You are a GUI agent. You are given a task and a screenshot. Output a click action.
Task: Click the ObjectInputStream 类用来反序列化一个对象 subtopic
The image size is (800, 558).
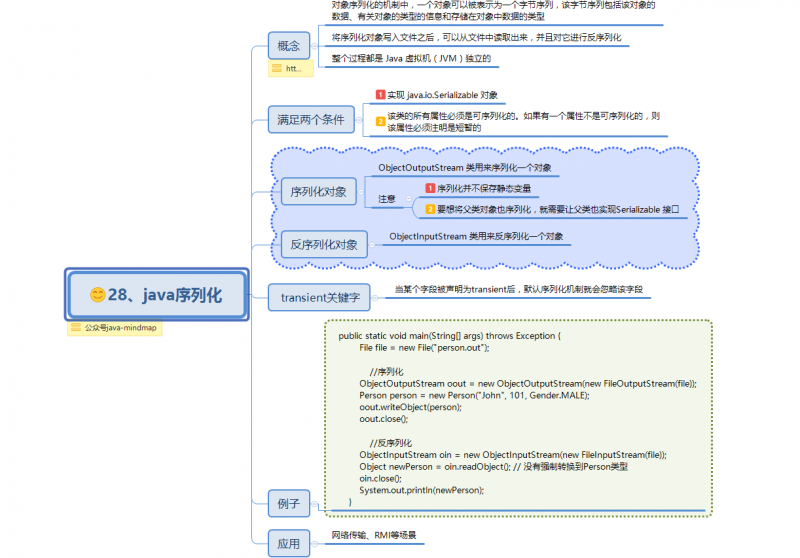pos(476,237)
